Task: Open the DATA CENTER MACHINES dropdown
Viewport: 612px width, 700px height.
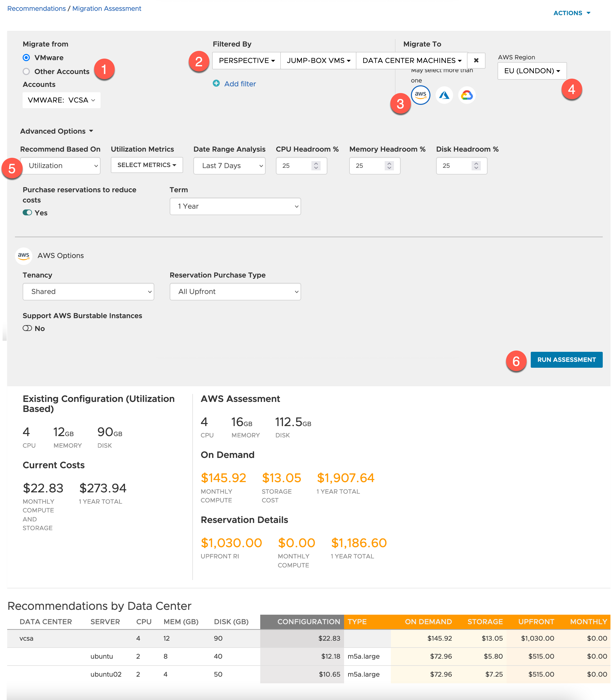Action: pos(411,60)
